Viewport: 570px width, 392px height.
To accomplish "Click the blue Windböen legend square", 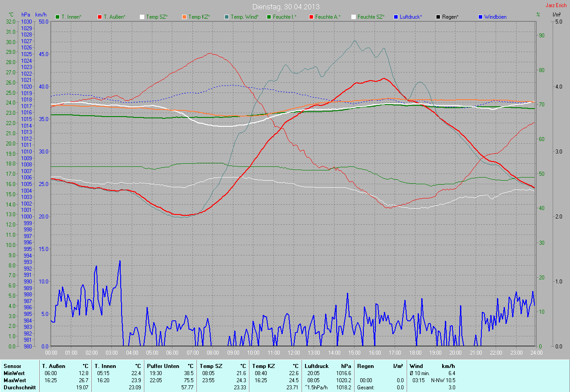I will 480,17.
